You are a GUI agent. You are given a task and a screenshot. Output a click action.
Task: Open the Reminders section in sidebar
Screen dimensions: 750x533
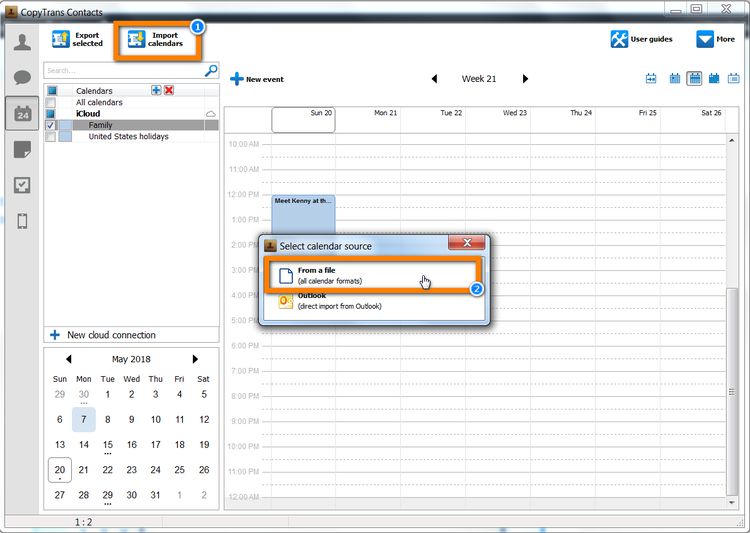coord(22,185)
